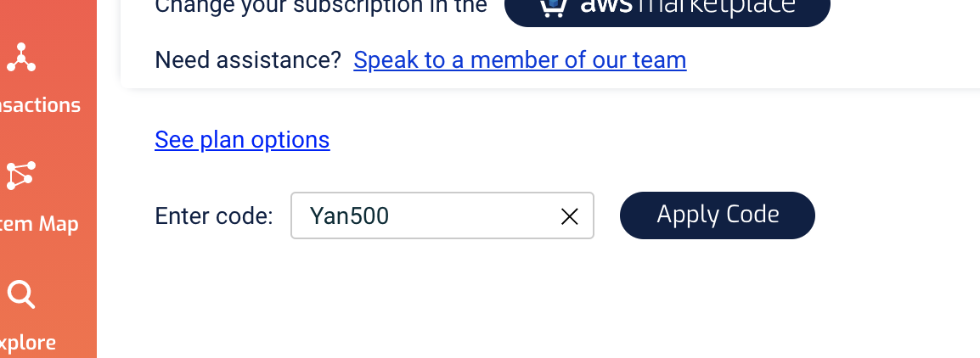Clear the code field with the X icon
Image resolution: width=980 pixels, height=358 pixels.
pyautogui.click(x=569, y=217)
